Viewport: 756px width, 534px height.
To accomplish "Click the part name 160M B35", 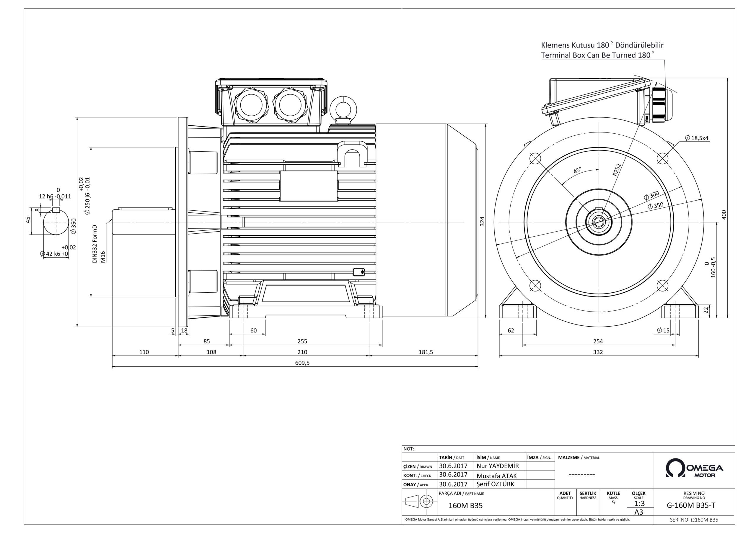I will (465, 506).
